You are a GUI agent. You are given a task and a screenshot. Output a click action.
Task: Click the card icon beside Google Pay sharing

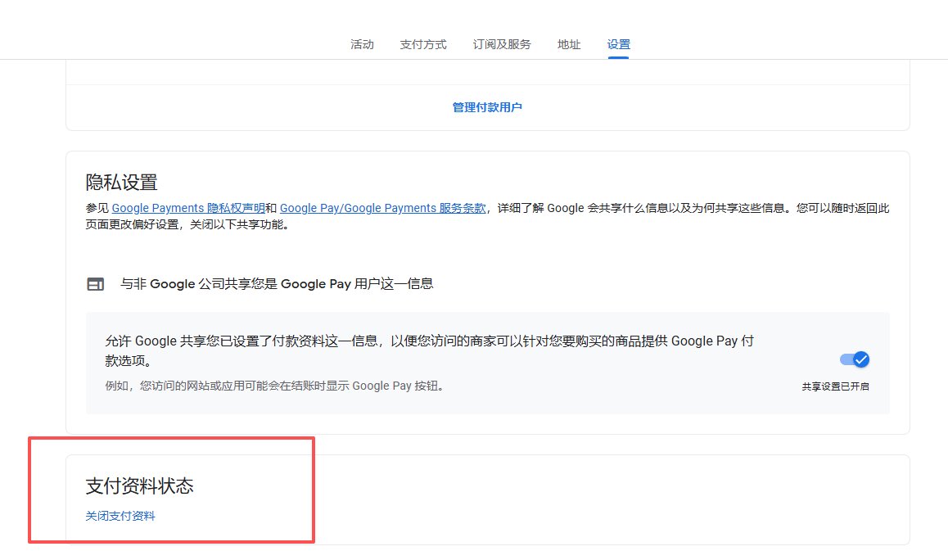tap(96, 284)
